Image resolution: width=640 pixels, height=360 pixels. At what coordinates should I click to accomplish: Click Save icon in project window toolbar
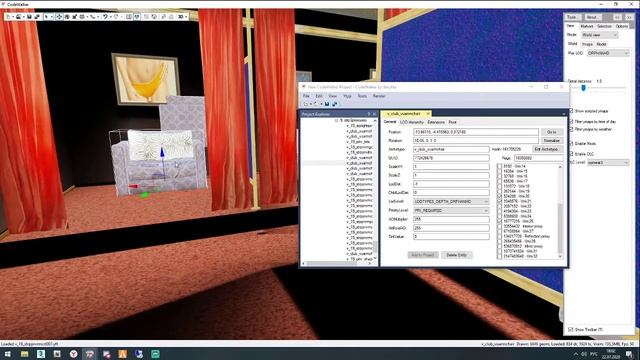pos(327,104)
